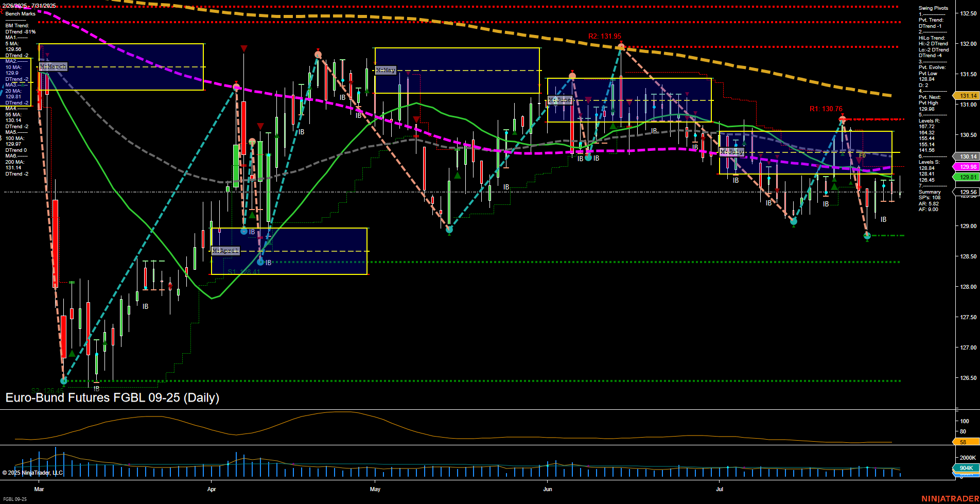Click the May label on the time axis
Image resolution: width=980 pixels, height=504 pixels.
(375, 489)
